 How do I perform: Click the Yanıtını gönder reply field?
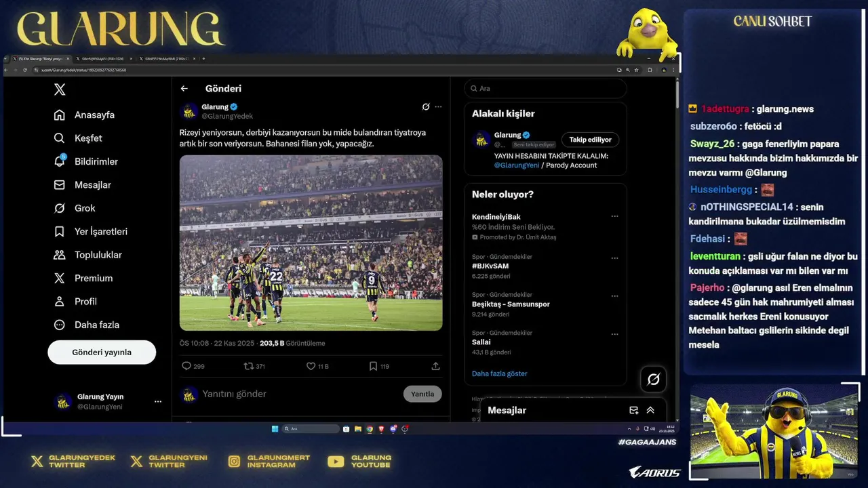point(298,394)
